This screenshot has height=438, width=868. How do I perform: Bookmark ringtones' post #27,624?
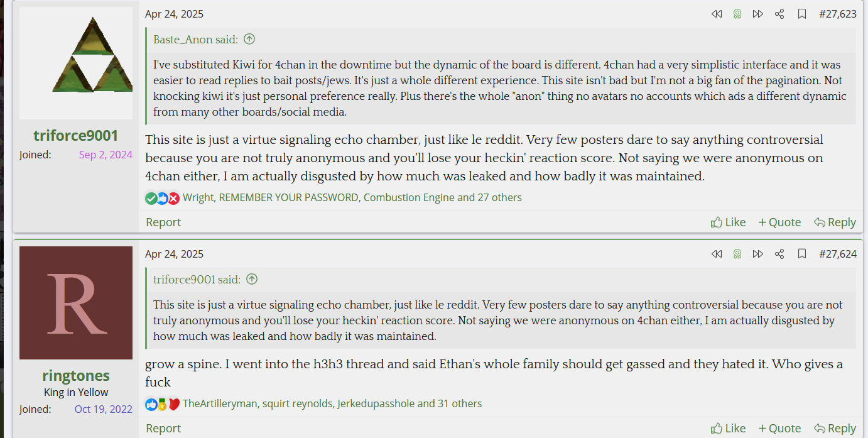802,254
